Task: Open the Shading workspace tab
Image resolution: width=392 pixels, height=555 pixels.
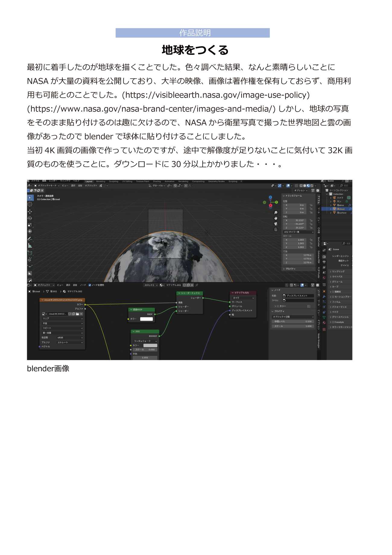Action: click(x=157, y=182)
